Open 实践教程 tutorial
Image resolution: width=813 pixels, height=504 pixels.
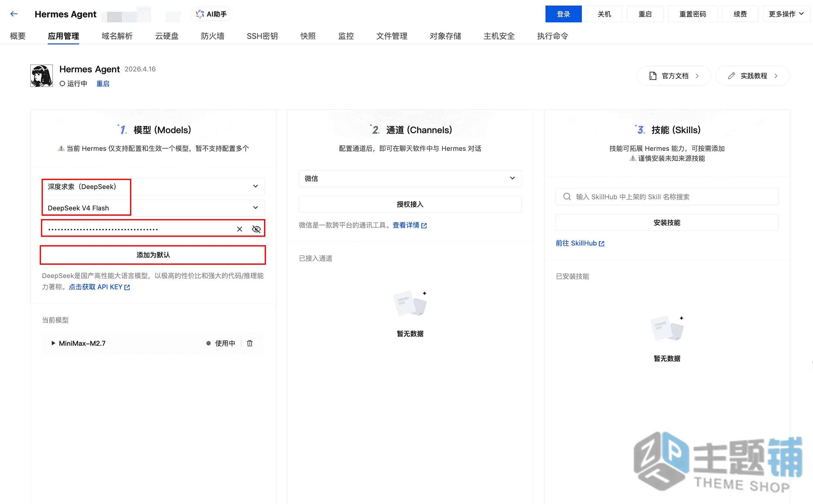pyautogui.click(x=752, y=76)
